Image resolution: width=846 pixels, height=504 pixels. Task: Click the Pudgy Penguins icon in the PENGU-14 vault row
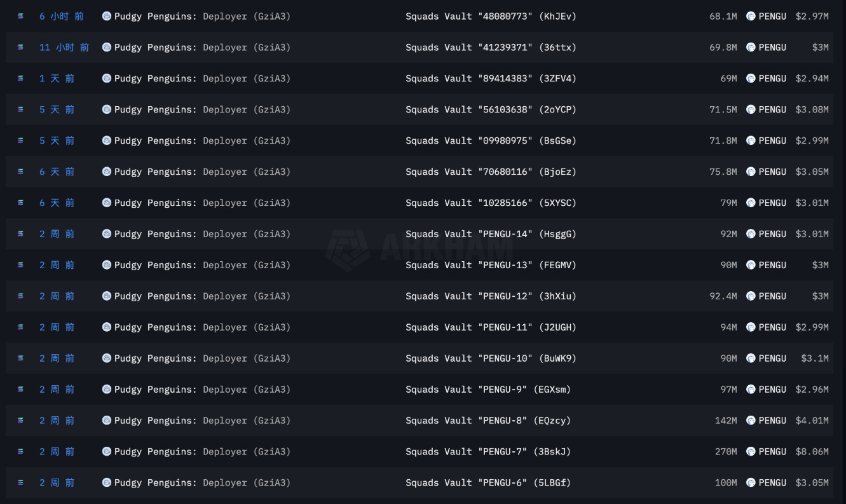coord(107,234)
